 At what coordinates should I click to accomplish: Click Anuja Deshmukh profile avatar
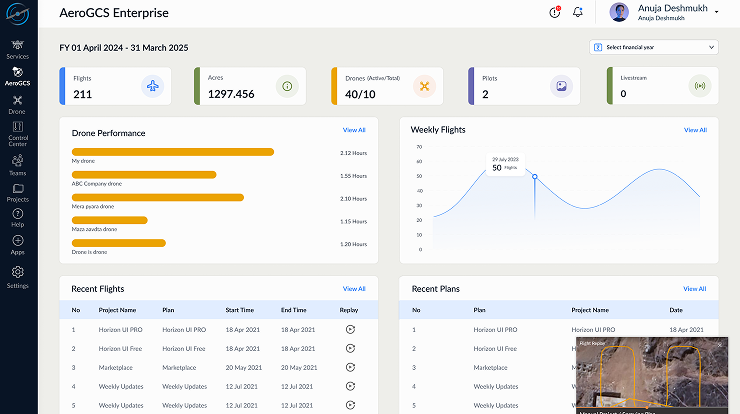(x=619, y=12)
